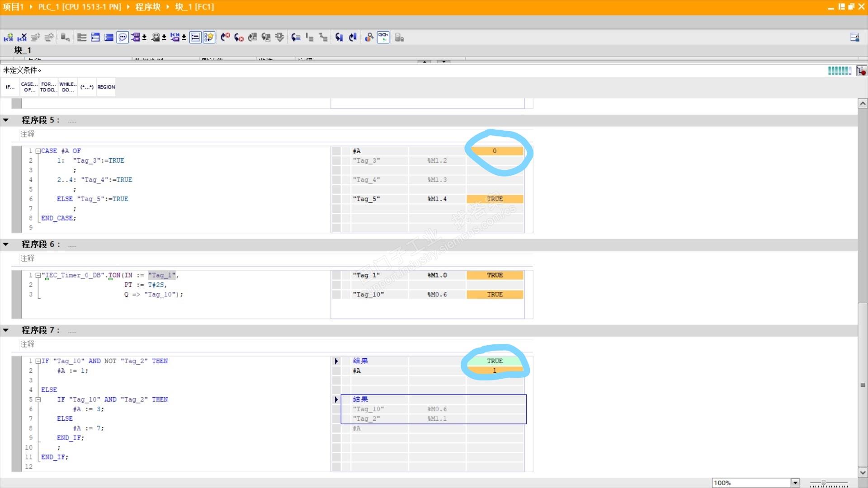868x488 pixels.
Task: Click the Delete network toolbar icon
Action: coord(22,38)
